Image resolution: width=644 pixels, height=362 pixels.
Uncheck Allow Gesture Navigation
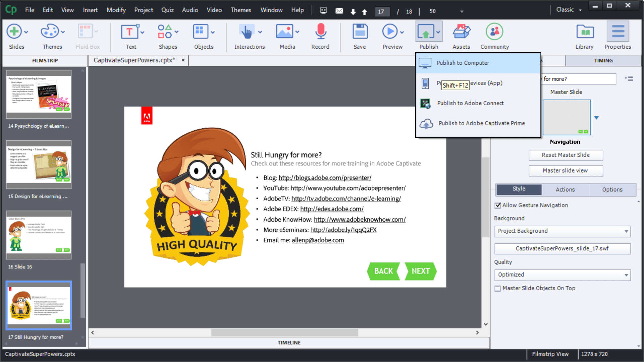[498, 205]
